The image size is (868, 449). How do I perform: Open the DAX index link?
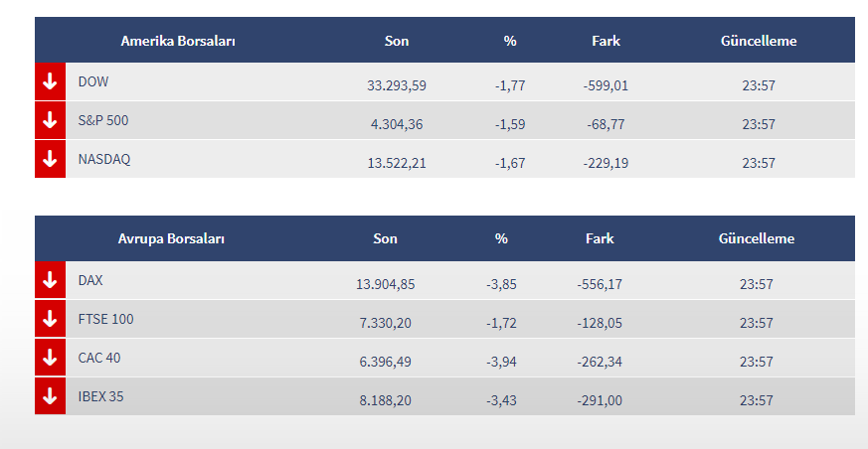pyautogui.click(x=90, y=281)
